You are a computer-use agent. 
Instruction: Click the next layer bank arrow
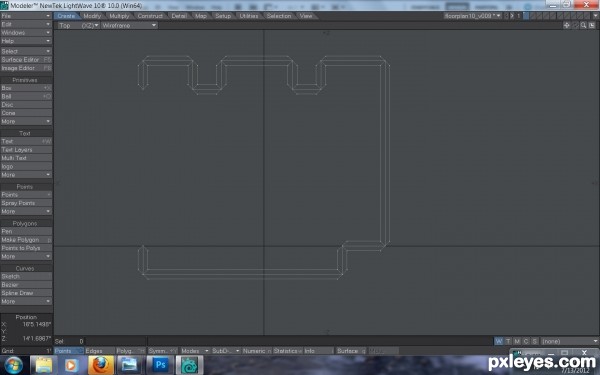coord(512,16)
